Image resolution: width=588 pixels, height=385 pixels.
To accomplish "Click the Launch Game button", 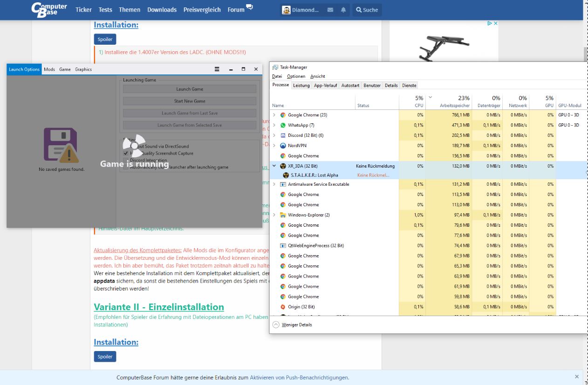I will click(x=190, y=89).
